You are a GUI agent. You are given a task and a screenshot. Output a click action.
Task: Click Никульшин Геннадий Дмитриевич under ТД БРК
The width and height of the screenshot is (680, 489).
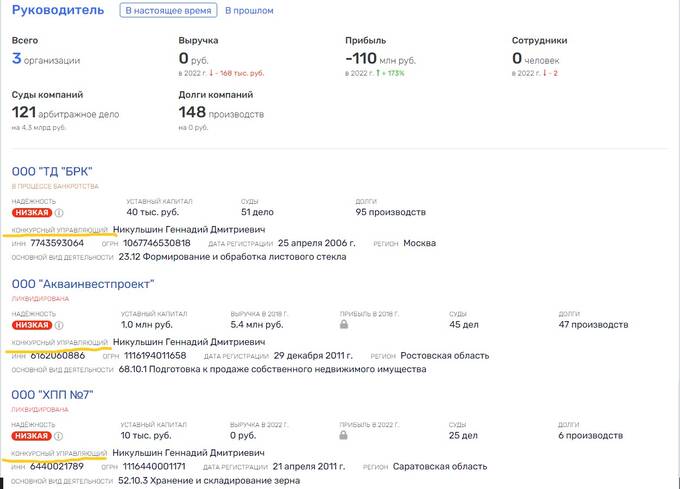pyautogui.click(x=189, y=229)
